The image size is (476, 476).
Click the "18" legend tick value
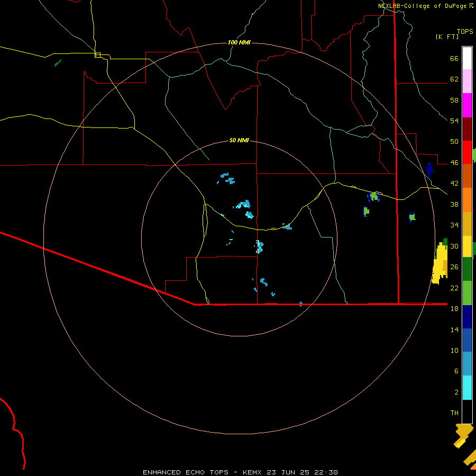pos(454,309)
